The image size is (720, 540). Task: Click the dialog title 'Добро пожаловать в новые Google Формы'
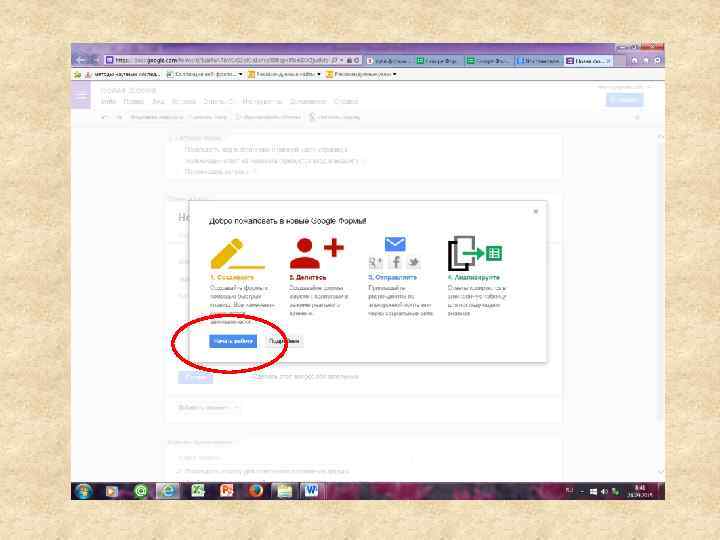[x=287, y=221]
